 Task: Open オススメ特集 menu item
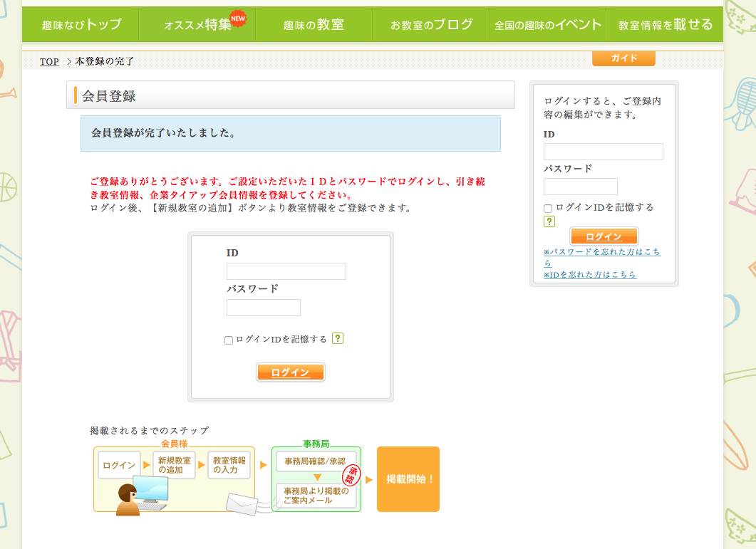197,25
